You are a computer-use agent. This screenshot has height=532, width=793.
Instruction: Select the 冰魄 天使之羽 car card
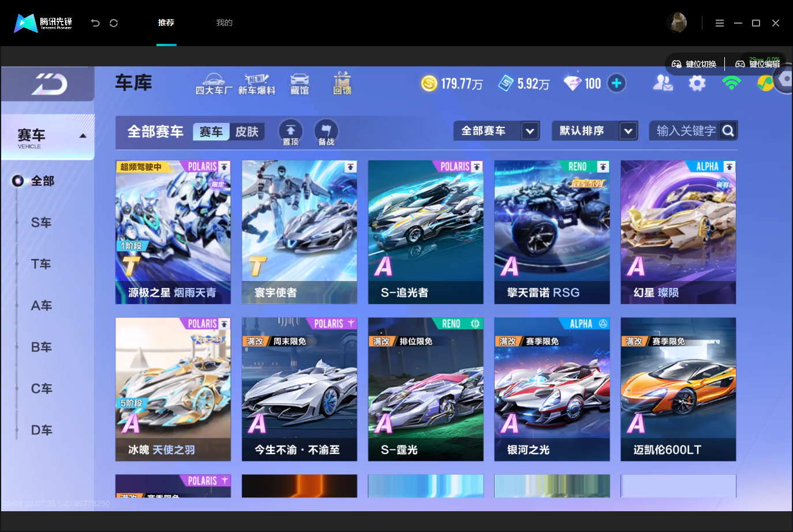(173, 389)
